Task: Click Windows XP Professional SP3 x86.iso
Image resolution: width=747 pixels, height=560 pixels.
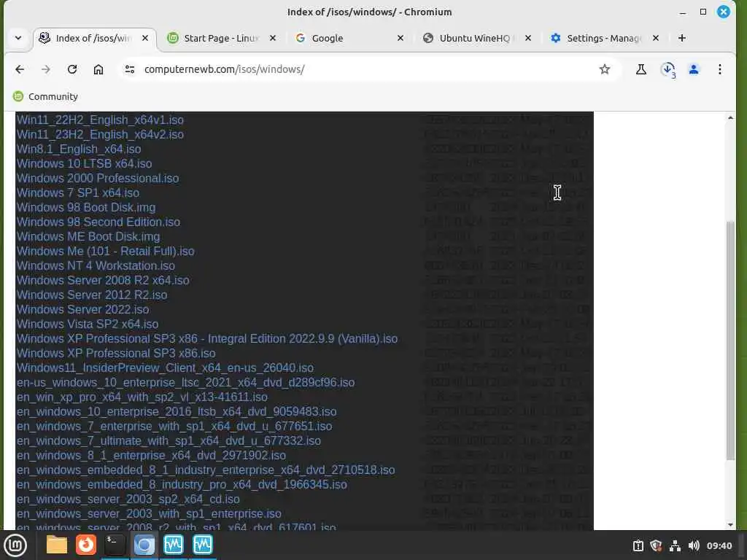Action: tap(116, 354)
